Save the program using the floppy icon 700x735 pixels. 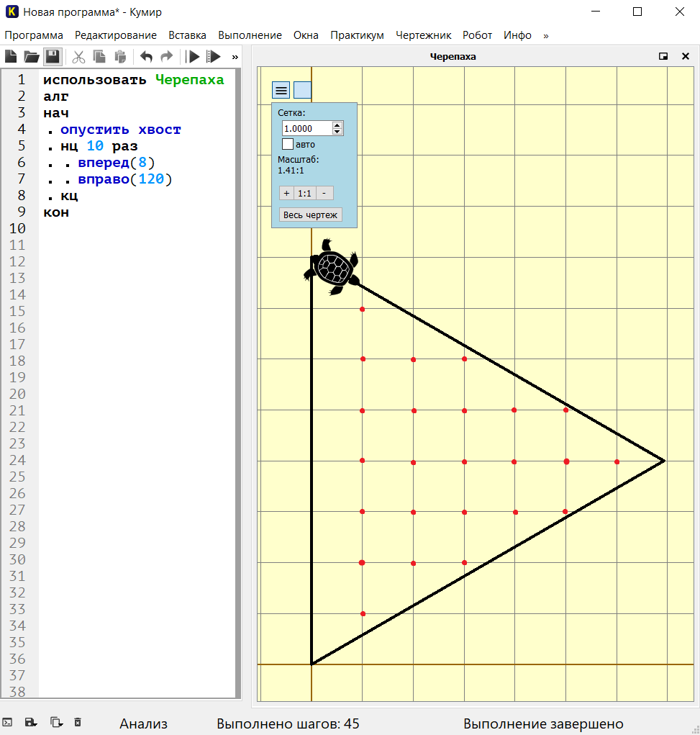[53, 57]
